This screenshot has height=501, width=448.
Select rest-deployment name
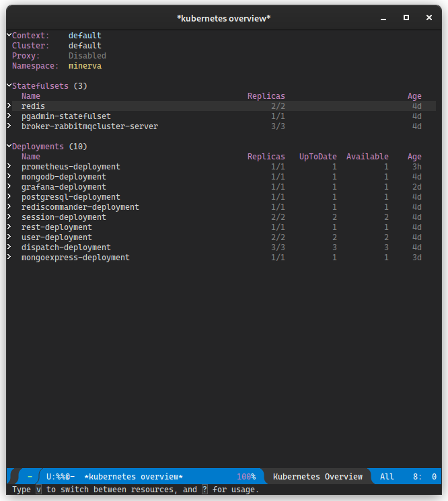(x=57, y=227)
